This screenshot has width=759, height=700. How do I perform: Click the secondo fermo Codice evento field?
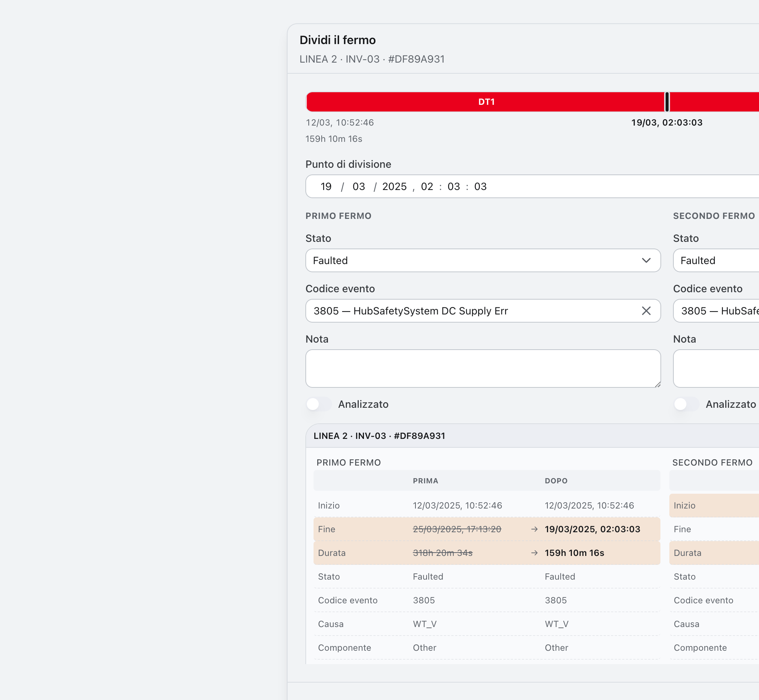coord(716,311)
